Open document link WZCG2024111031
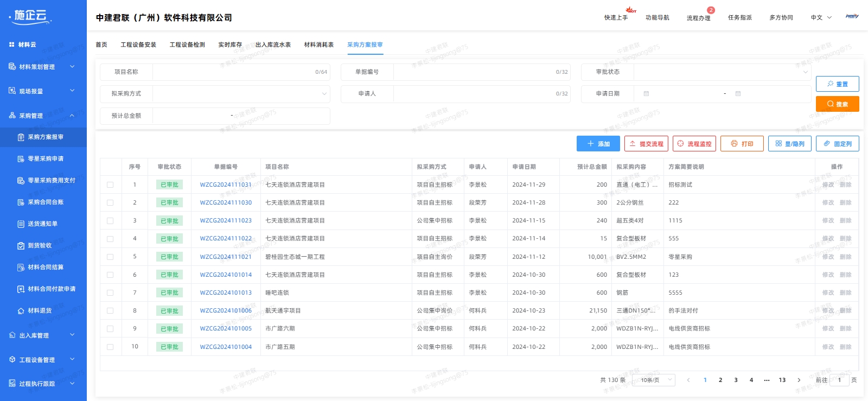Viewport: 868px width, 401px height. pos(226,185)
